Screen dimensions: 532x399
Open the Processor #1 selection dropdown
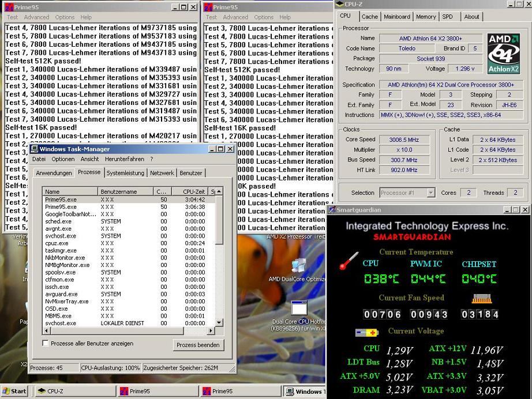(x=430, y=193)
